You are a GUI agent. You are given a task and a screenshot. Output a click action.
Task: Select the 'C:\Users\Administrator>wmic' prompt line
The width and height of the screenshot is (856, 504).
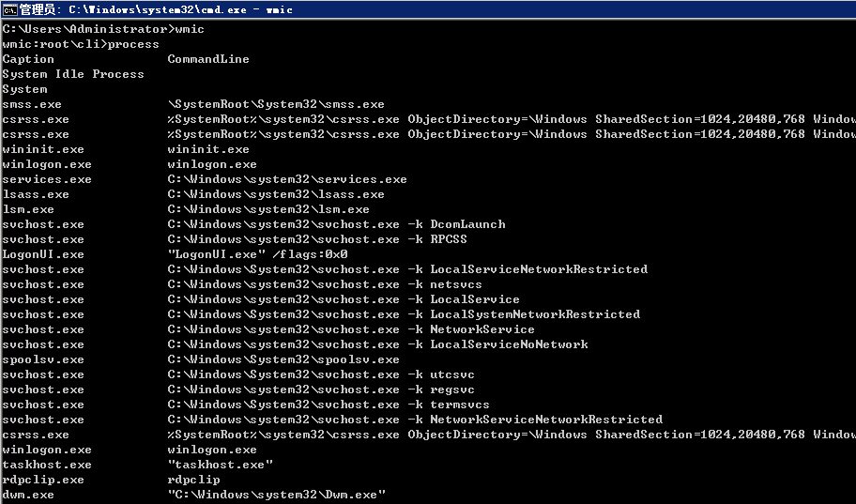pyautogui.click(x=103, y=29)
